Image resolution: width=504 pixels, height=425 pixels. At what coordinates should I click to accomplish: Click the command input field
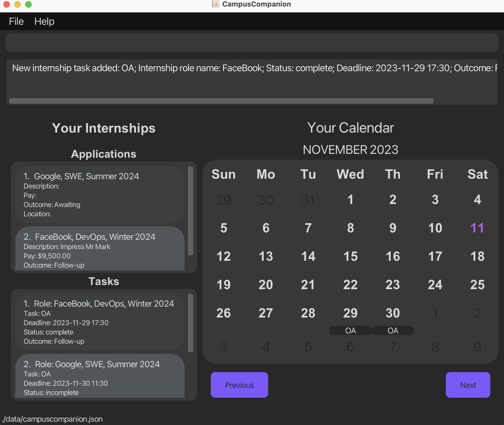click(x=252, y=43)
